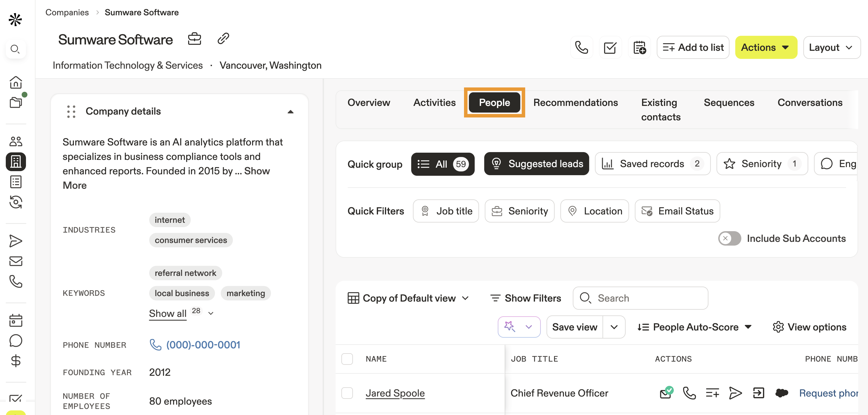Check the select-all checkbox in table header

[x=347, y=359]
